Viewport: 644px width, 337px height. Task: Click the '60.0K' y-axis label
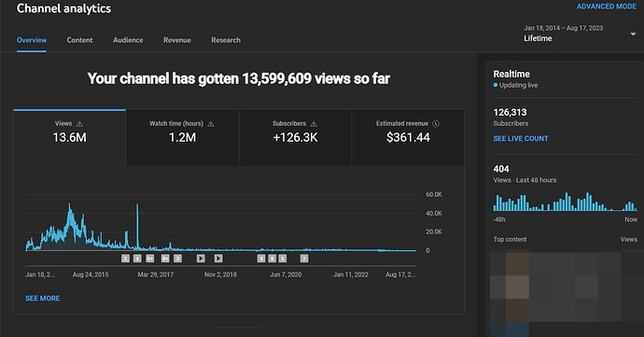pos(434,194)
